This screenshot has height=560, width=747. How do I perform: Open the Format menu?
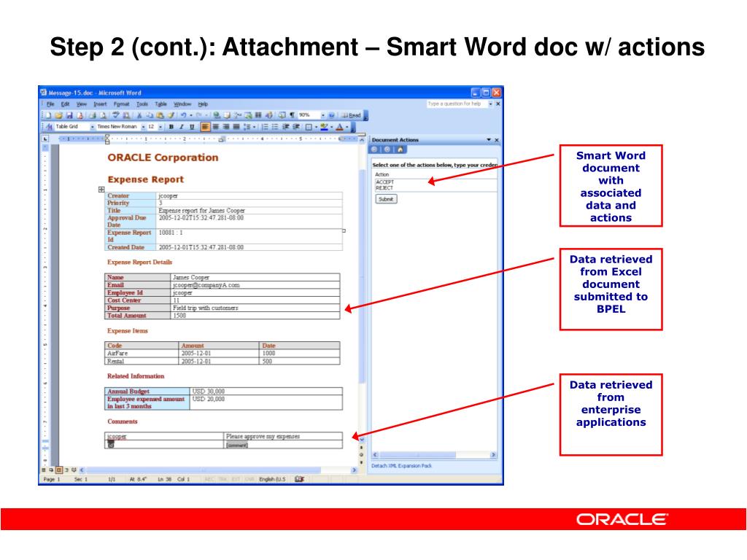point(121,104)
